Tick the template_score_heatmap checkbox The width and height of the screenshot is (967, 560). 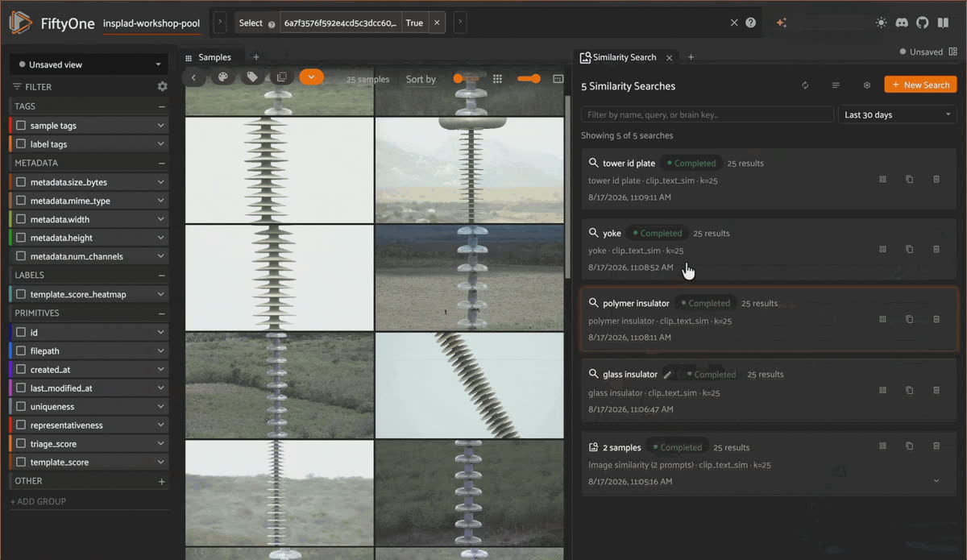[21, 294]
